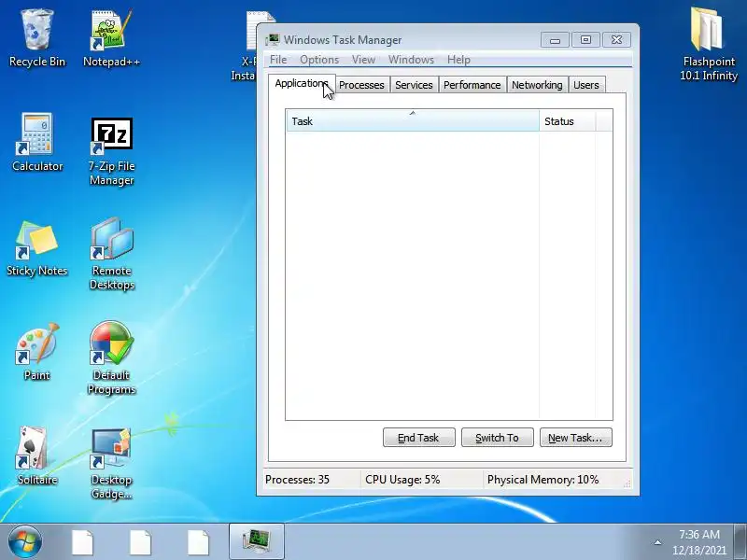Click the End Task button
The height and width of the screenshot is (560, 747).
coord(418,438)
